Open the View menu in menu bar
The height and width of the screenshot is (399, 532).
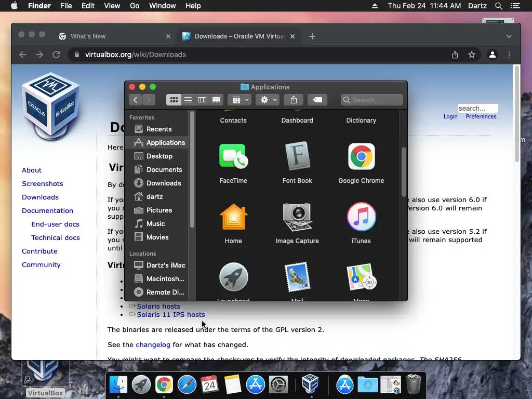(x=112, y=6)
